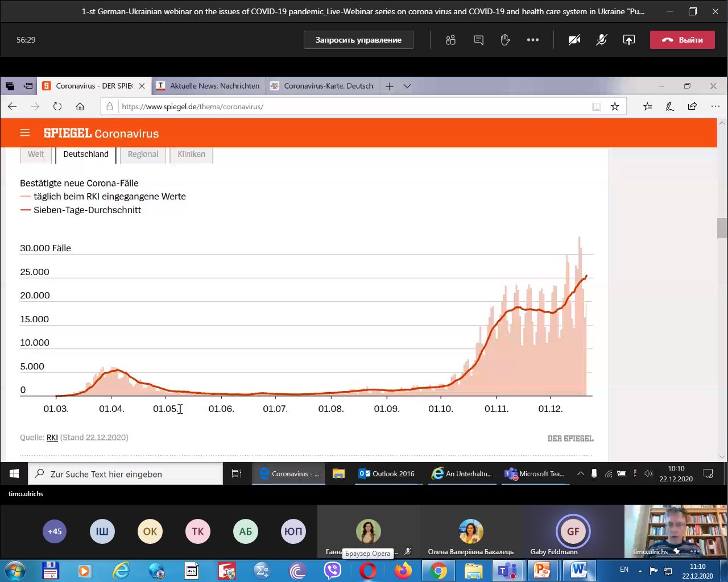Open the share content tray icon
This screenshot has width=728, height=582.
point(628,40)
